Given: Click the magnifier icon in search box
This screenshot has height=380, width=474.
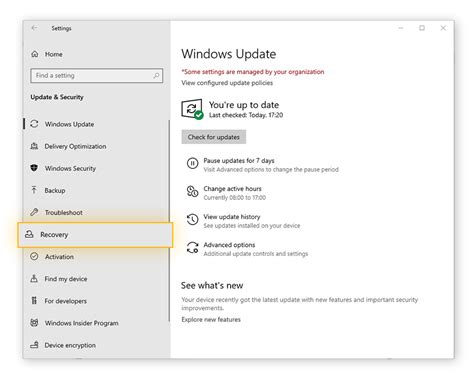Looking at the screenshot, I should (156, 76).
